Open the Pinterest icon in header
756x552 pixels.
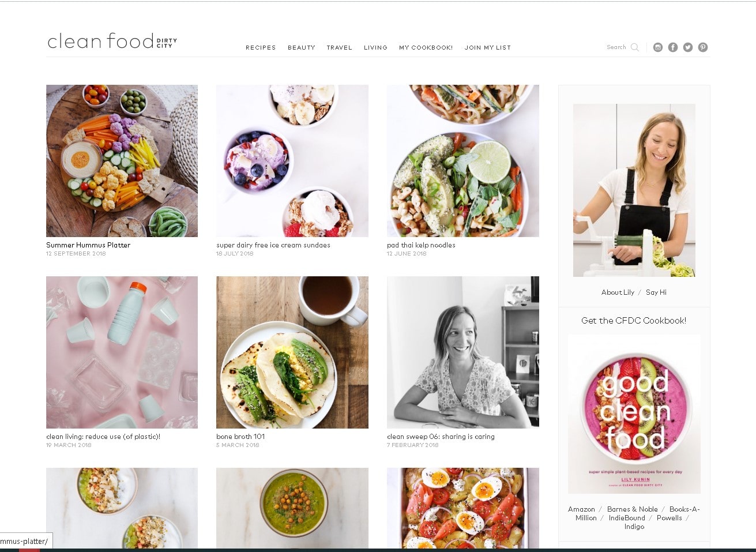click(703, 47)
